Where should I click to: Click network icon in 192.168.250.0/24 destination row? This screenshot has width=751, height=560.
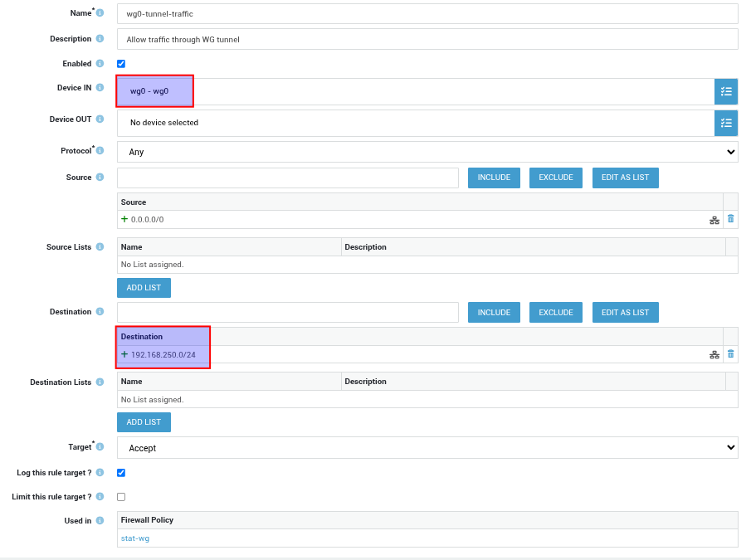pyautogui.click(x=714, y=355)
